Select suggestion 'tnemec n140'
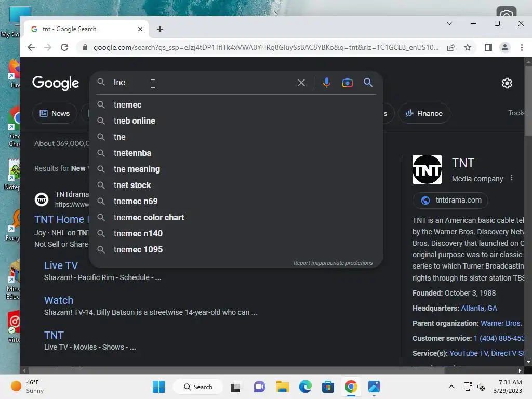 click(x=236, y=233)
